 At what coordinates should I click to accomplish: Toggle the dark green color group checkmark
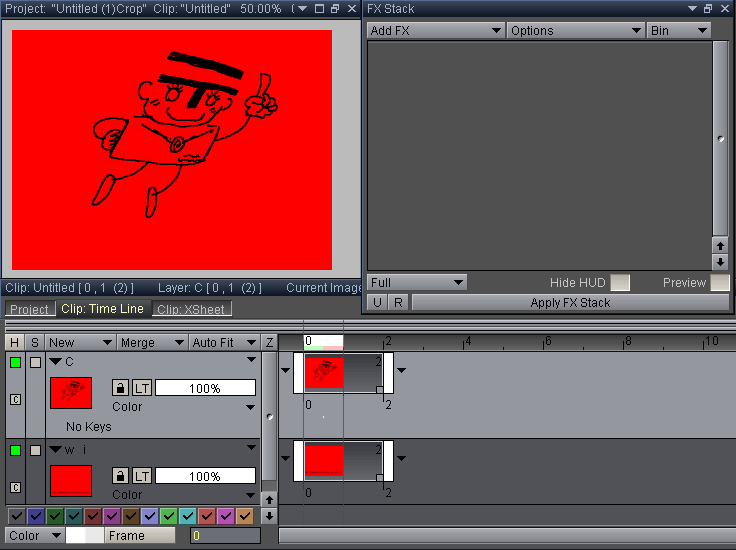(54, 516)
